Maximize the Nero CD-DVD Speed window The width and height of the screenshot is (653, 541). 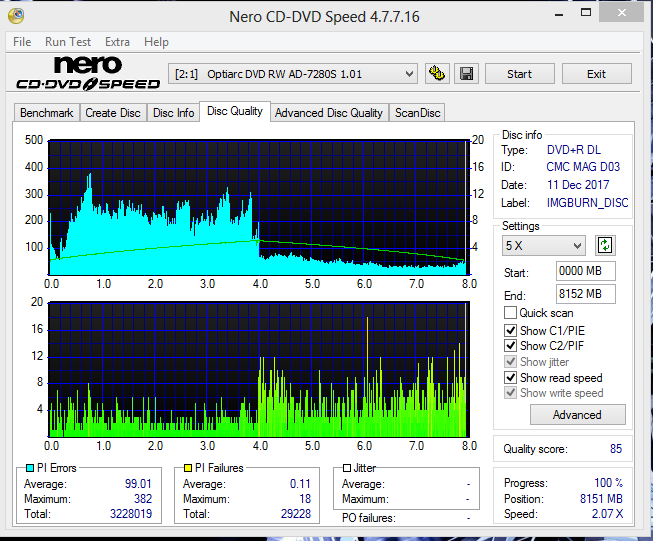pos(586,12)
